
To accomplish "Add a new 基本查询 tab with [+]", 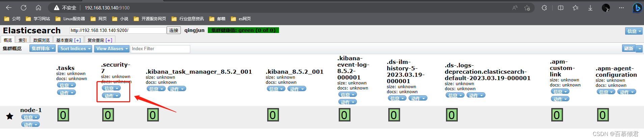I will 78,40.
